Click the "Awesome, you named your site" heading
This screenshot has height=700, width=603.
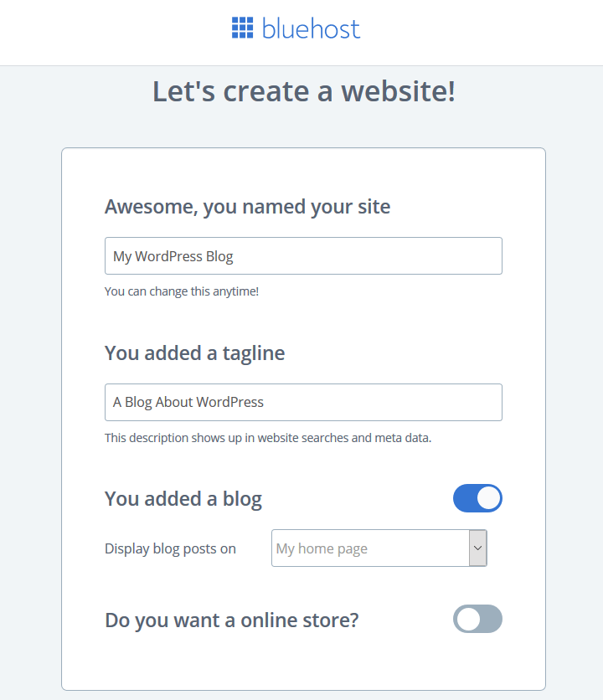247,207
